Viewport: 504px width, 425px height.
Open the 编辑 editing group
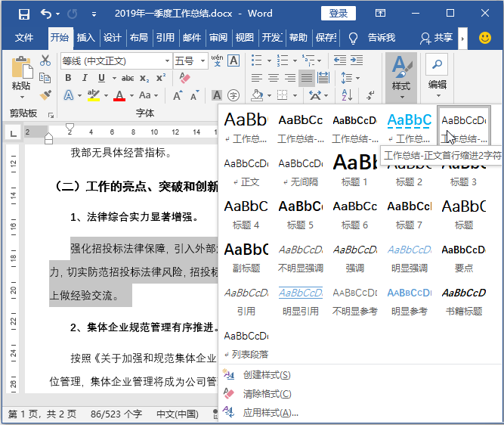tap(438, 76)
